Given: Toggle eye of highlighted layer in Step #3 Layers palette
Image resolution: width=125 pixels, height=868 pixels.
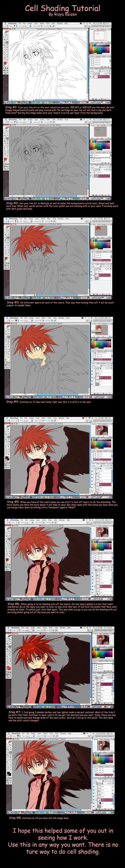Looking at the screenshot, I should click(x=91, y=275).
